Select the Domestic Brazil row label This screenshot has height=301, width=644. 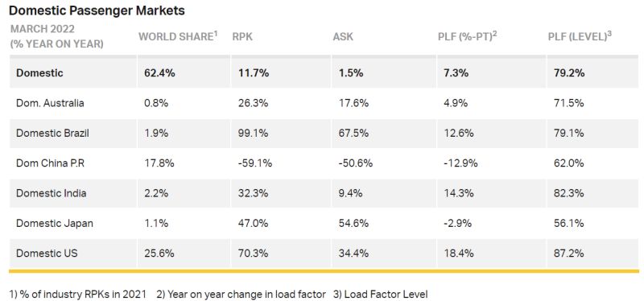coord(52,133)
